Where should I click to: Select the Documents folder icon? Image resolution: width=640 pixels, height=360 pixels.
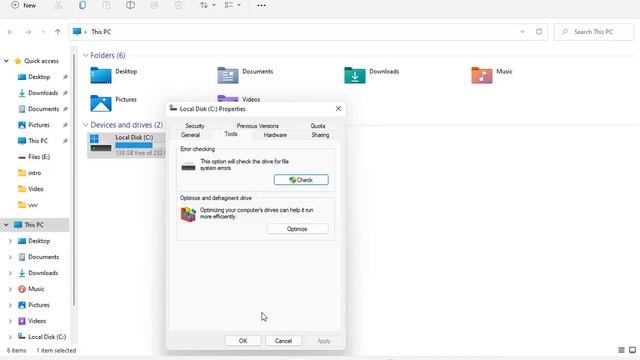click(x=228, y=75)
